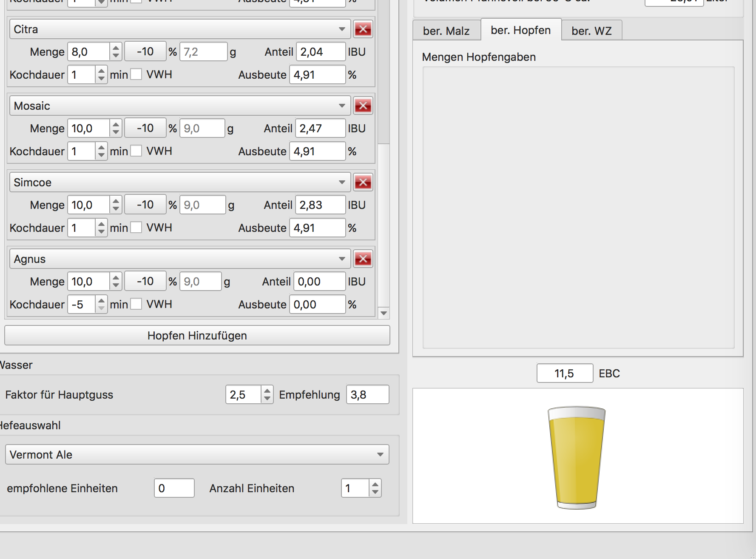Viewport: 756px width, 559px height.
Task: Click the beer glass color preview
Action: (x=577, y=457)
